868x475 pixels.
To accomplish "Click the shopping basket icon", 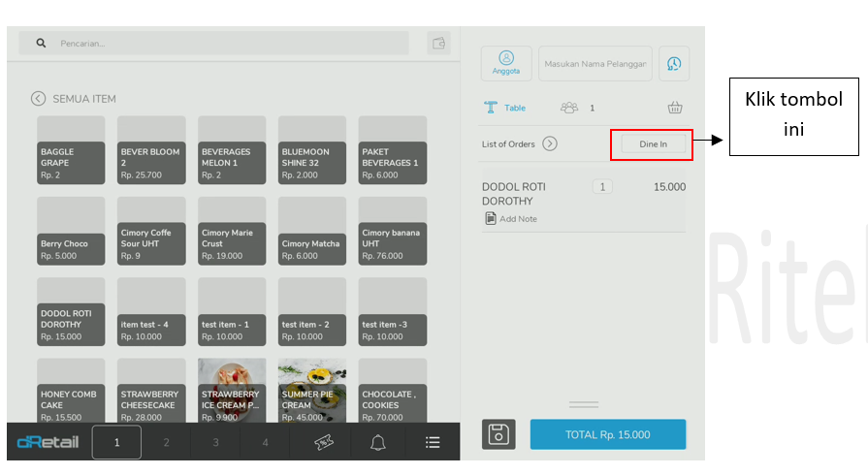I will (x=675, y=108).
